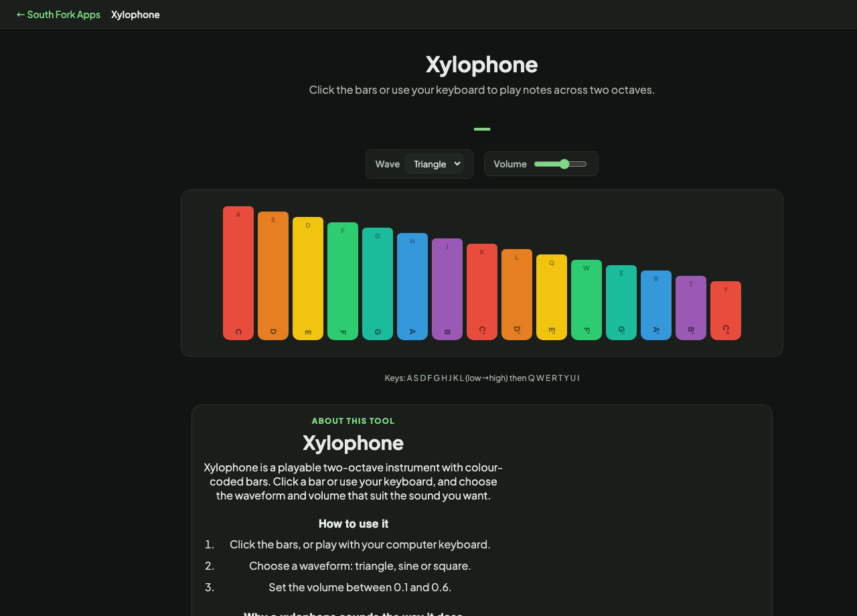
Task: Strike the middle red C bar (key K)
Action: tap(482, 292)
